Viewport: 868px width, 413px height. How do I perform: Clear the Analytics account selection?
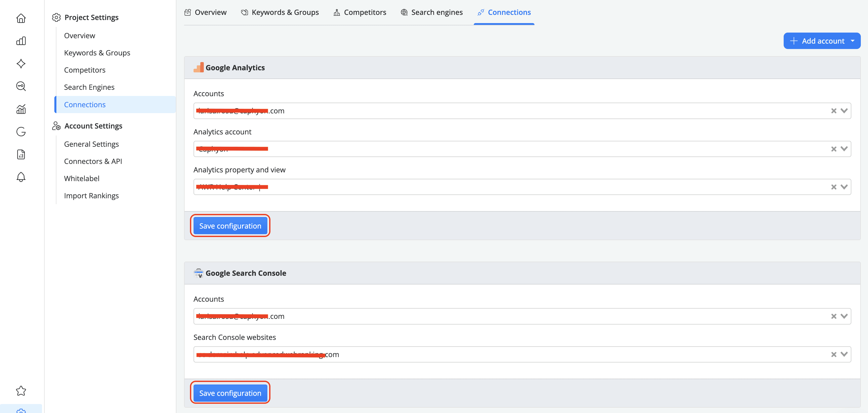(834, 149)
